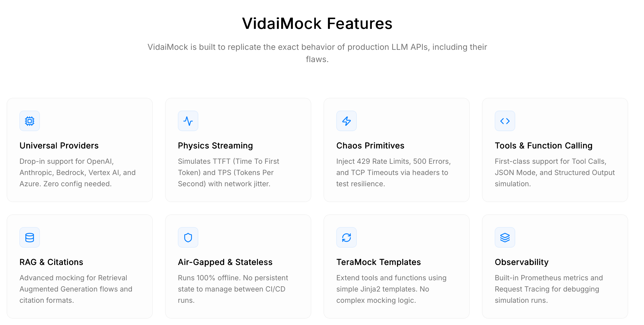Click the CPU chip icon on Universal Providers card
This screenshot has width=644, height=325.
[30, 121]
